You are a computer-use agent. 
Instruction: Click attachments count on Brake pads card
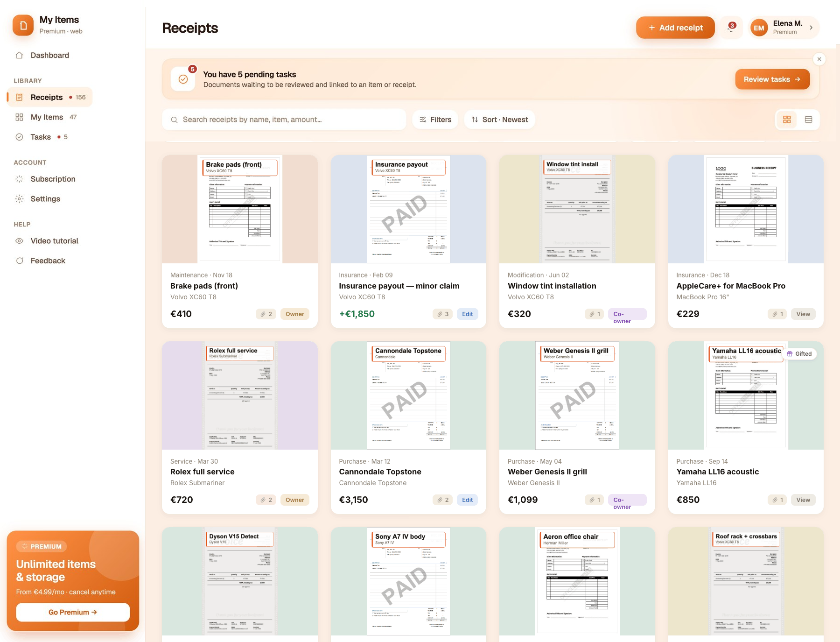pos(266,314)
